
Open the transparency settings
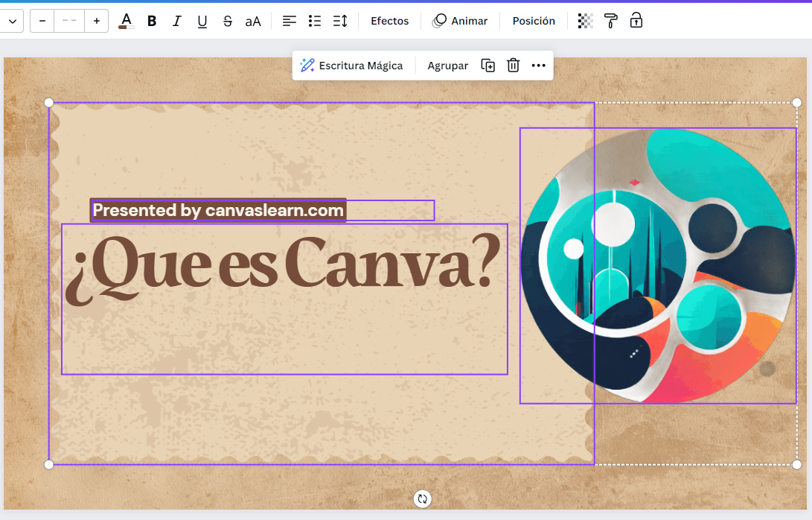(585, 21)
